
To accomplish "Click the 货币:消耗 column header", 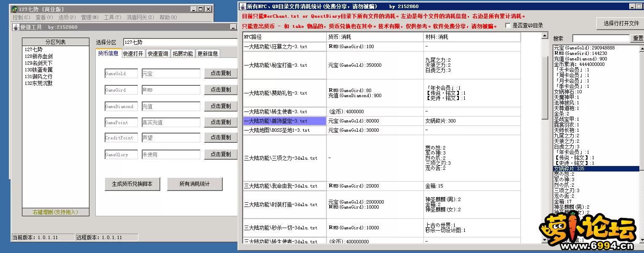I will coord(375,37).
